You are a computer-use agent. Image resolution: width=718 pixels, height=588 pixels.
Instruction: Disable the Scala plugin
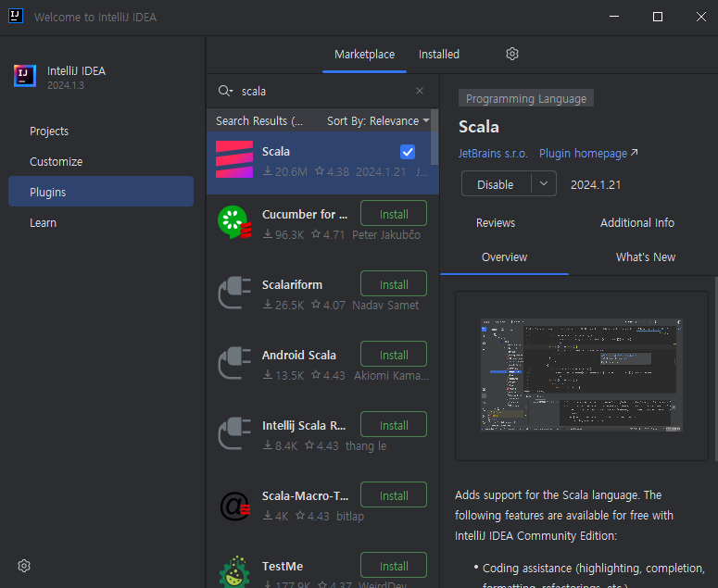point(496,184)
